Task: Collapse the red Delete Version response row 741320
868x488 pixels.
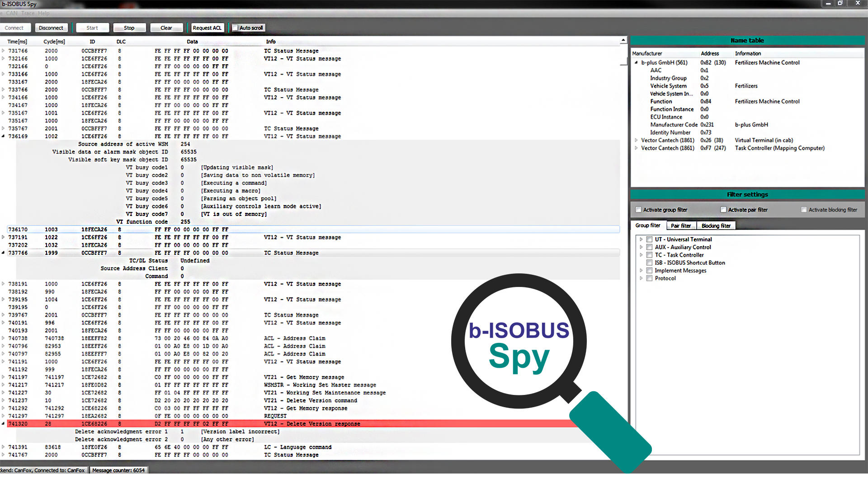Action: (3, 424)
